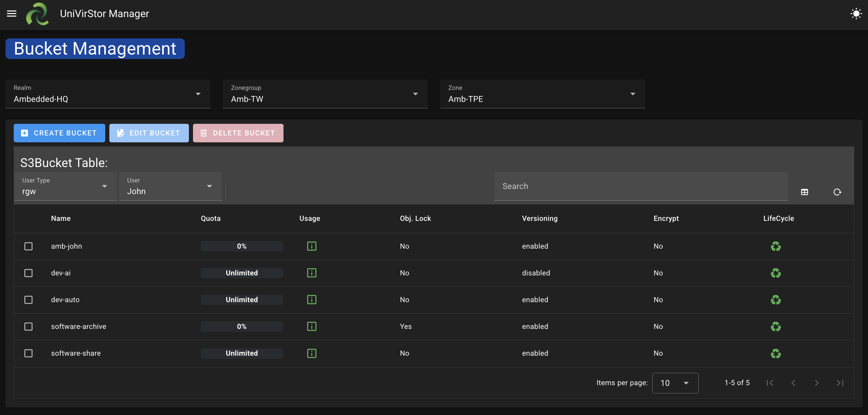Open the User Type dropdown

[x=65, y=186]
